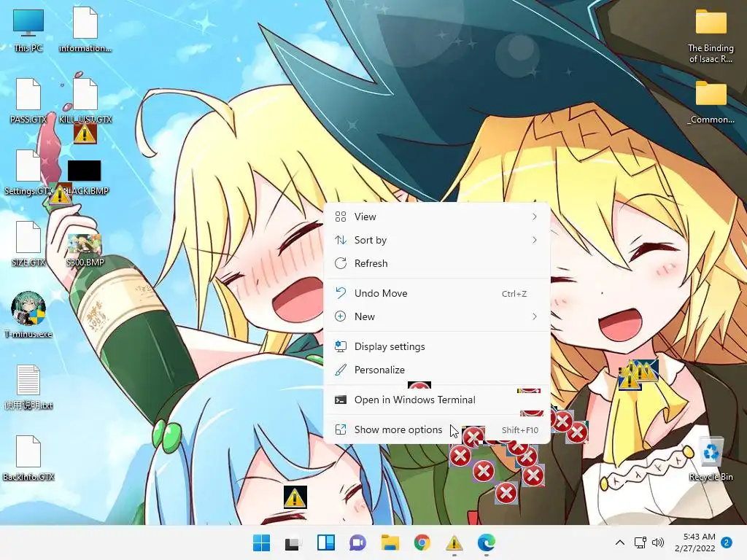Screen dimensions: 747x560
Task: Select the Settings.GTX file icon
Action: coord(28,173)
